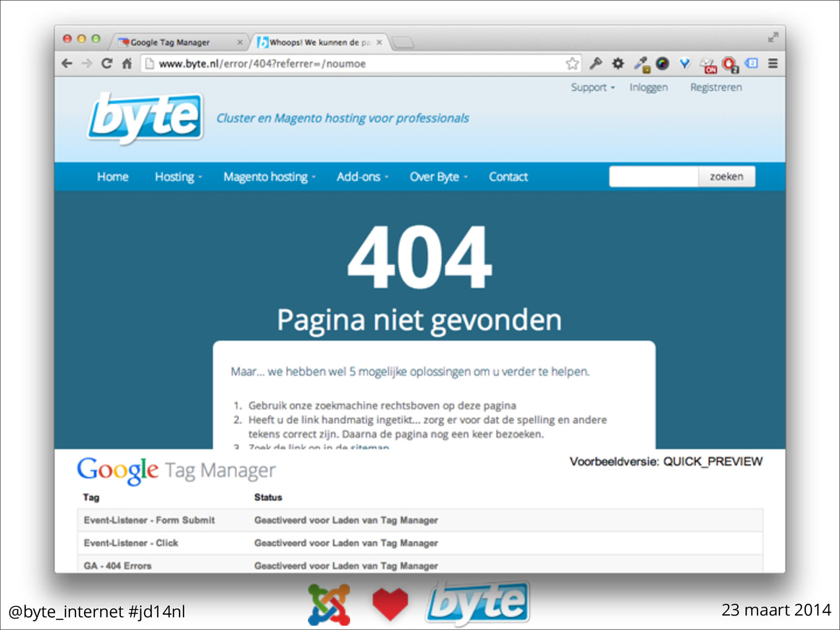
Task: Click the Registreren link
Action: coord(716,87)
